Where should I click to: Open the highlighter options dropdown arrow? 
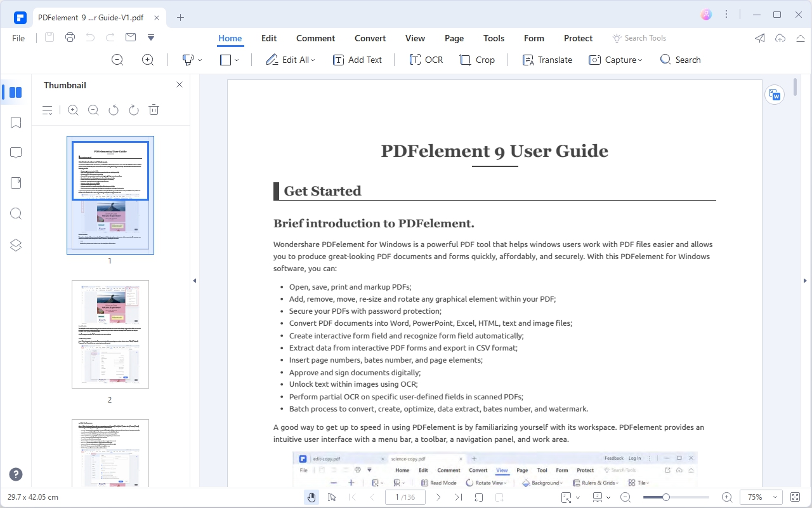point(200,60)
